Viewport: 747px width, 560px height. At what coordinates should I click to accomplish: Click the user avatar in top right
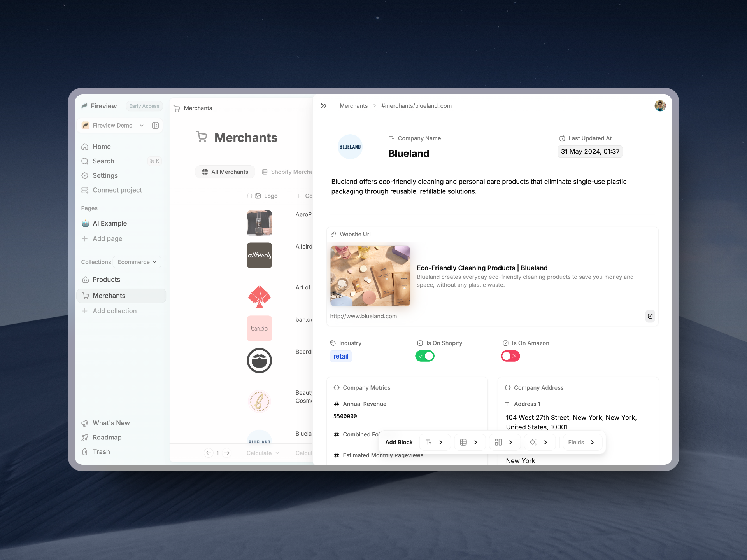coord(660,106)
